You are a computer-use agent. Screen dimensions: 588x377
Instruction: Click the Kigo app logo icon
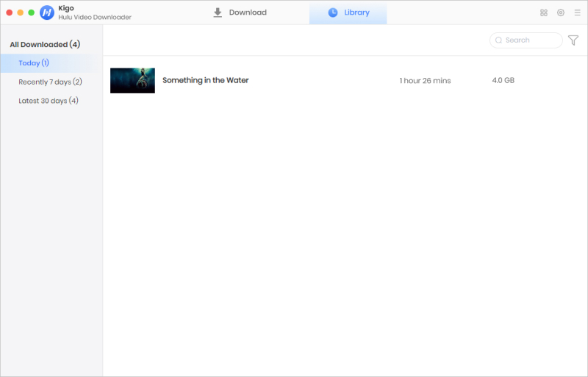[x=47, y=12]
